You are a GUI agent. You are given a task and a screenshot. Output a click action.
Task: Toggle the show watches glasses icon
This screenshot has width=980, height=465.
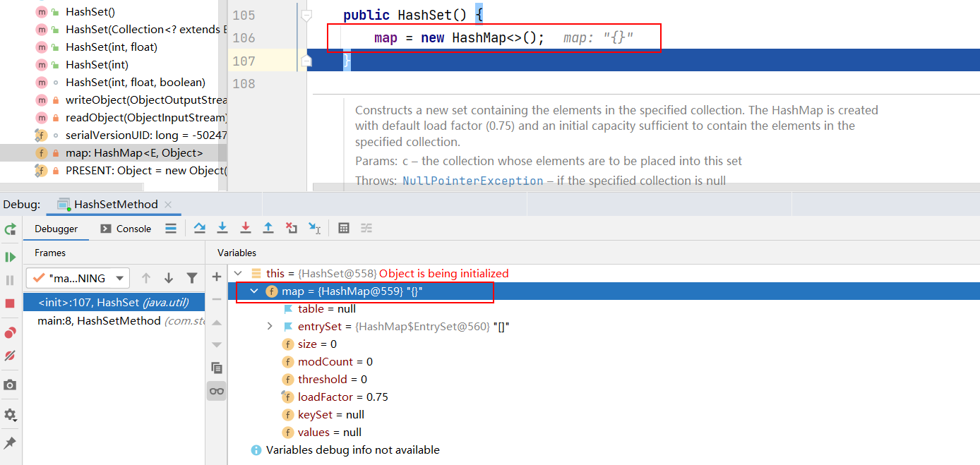(217, 391)
